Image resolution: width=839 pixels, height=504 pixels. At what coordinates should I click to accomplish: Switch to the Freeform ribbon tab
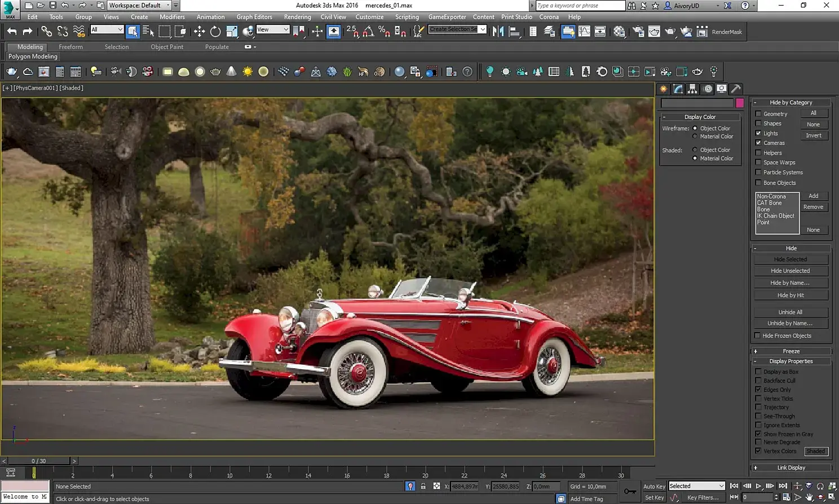coord(70,47)
